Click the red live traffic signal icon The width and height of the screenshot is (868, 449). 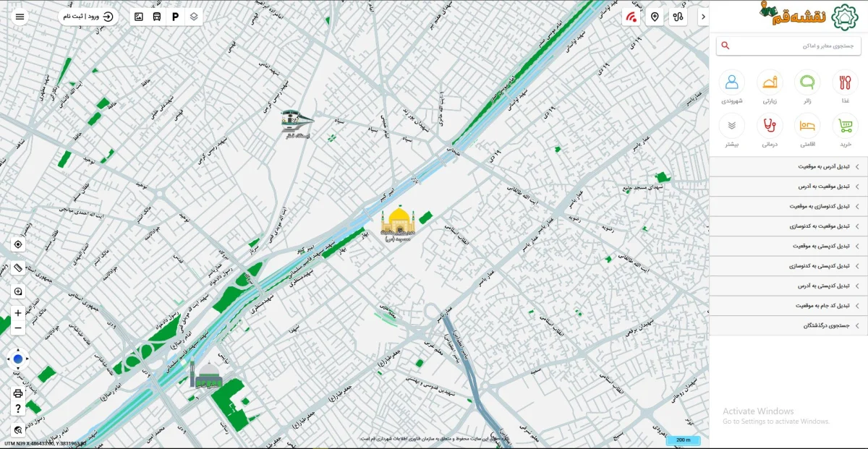point(631,17)
